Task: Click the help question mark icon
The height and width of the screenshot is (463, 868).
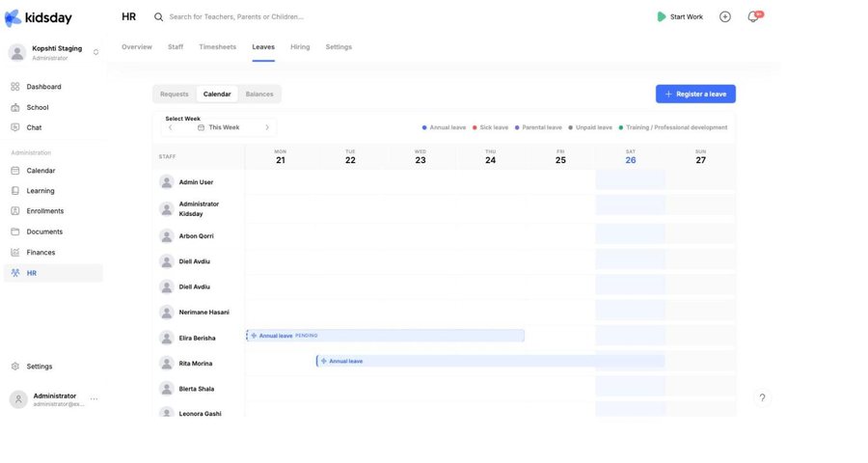Action: [x=762, y=397]
